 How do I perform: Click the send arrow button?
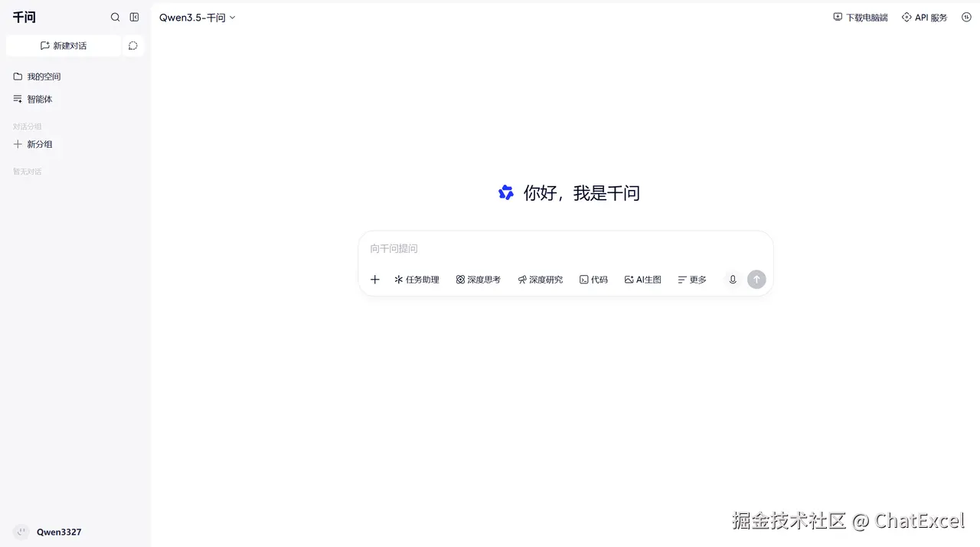[756, 280]
